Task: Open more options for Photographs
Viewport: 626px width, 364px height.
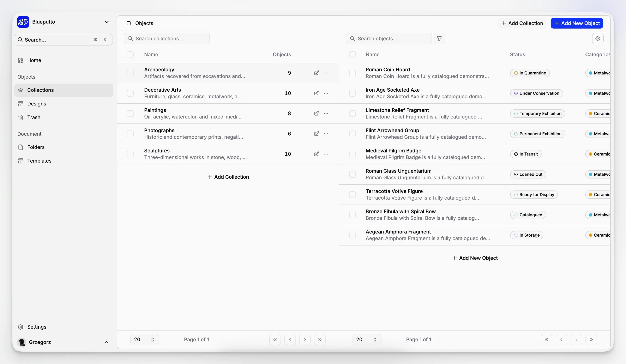Action: coord(326,134)
